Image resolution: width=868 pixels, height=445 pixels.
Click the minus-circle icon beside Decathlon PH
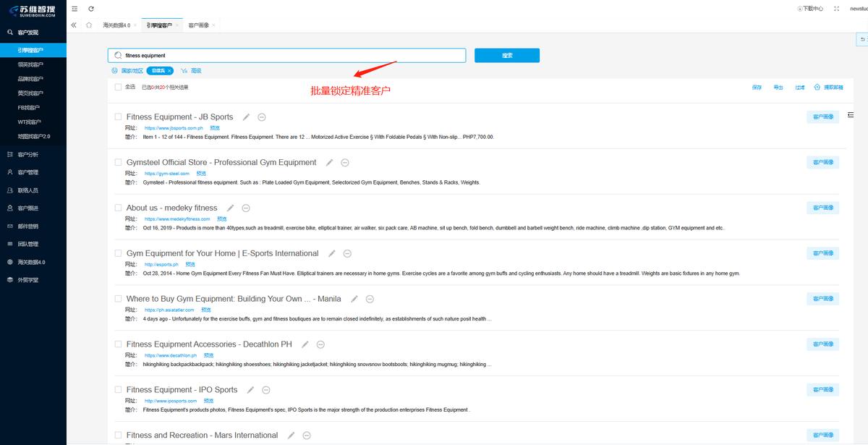tap(320, 344)
